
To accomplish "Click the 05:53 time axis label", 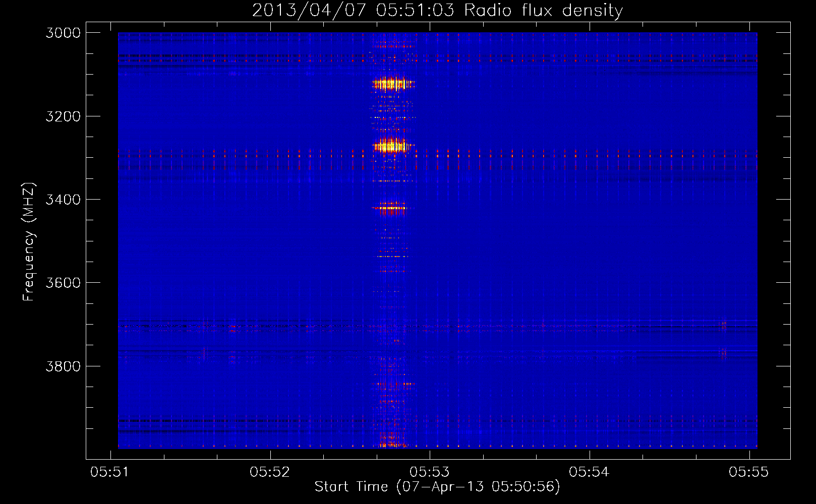I will tap(429, 472).
